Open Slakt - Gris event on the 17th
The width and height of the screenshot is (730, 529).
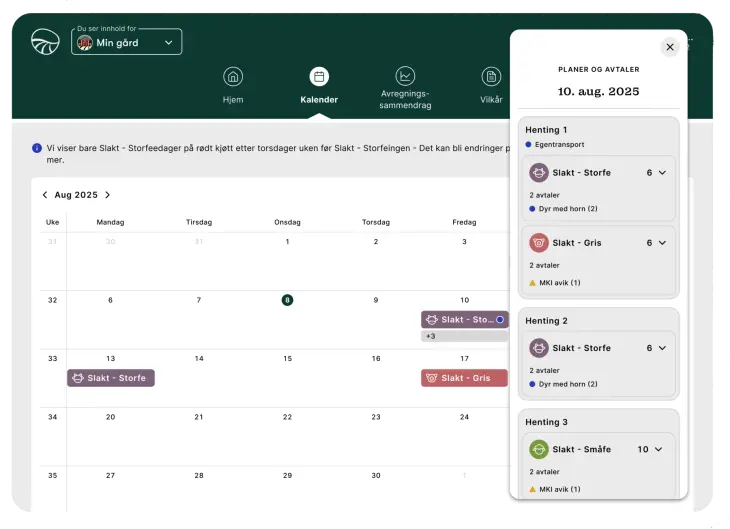tap(464, 378)
